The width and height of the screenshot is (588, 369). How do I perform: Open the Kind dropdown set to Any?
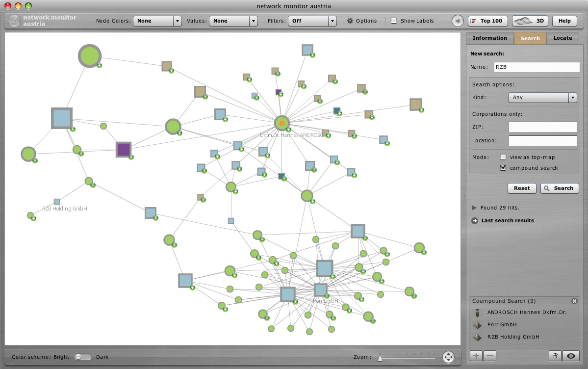pyautogui.click(x=542, y=98)
